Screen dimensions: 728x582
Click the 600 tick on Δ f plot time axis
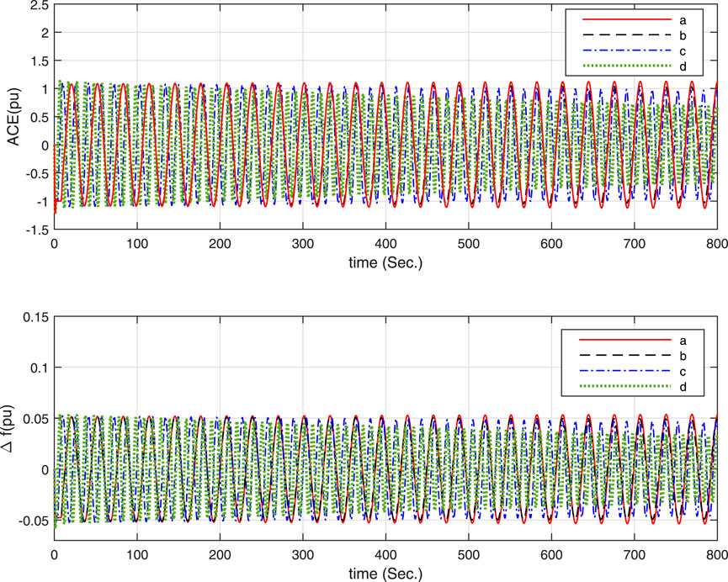click(551, 554)
